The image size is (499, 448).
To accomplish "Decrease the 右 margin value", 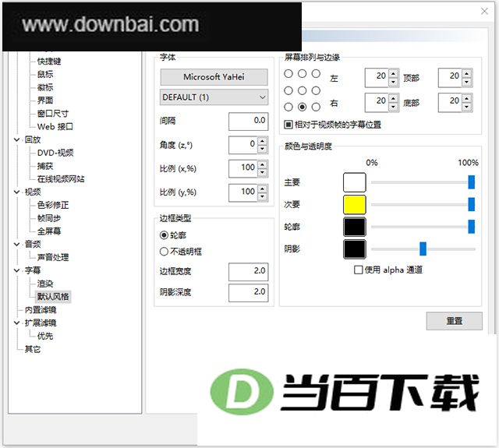I will point(393,107).
